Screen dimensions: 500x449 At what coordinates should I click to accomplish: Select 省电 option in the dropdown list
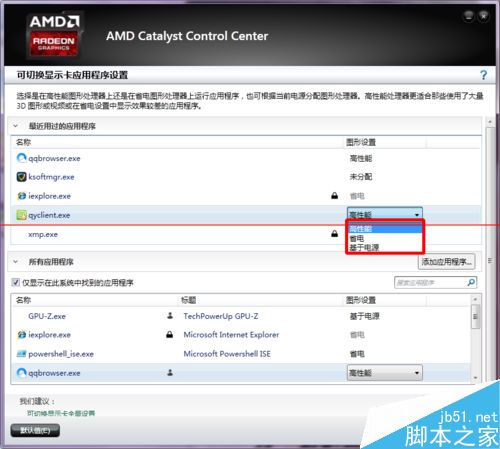pos(385,238)
